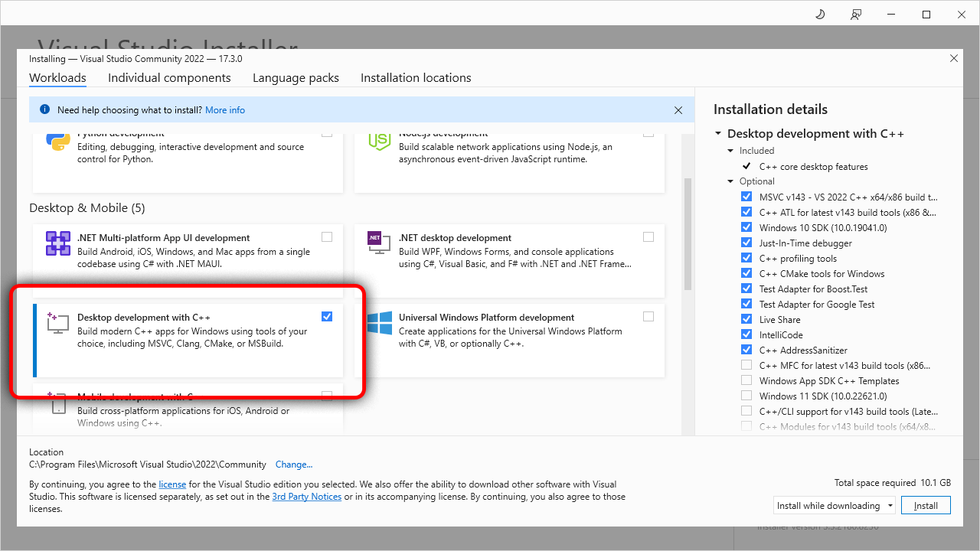Check Windows App SDK C++ Templates

click(746, 380)
